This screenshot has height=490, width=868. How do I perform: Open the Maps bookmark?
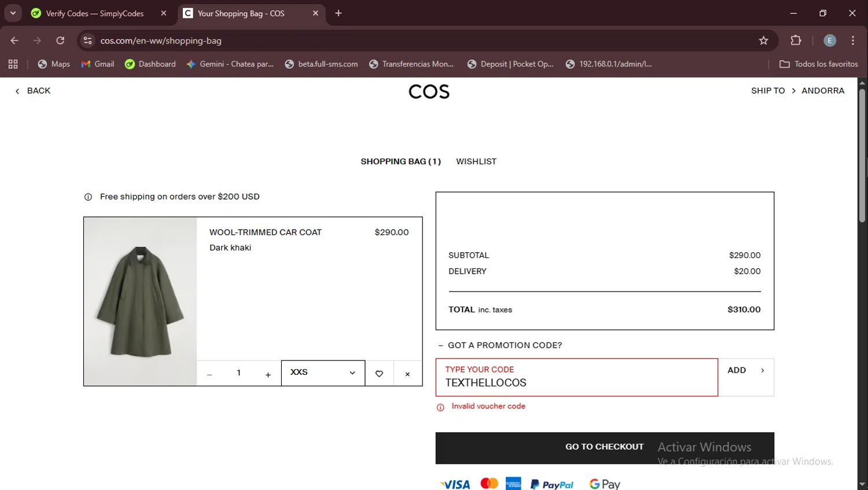(x=54, y=64)
